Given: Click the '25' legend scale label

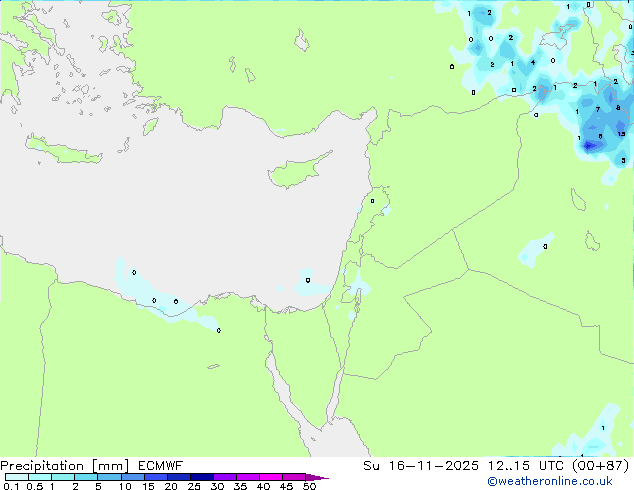Looking at the screenshot, I should [194, 486].
